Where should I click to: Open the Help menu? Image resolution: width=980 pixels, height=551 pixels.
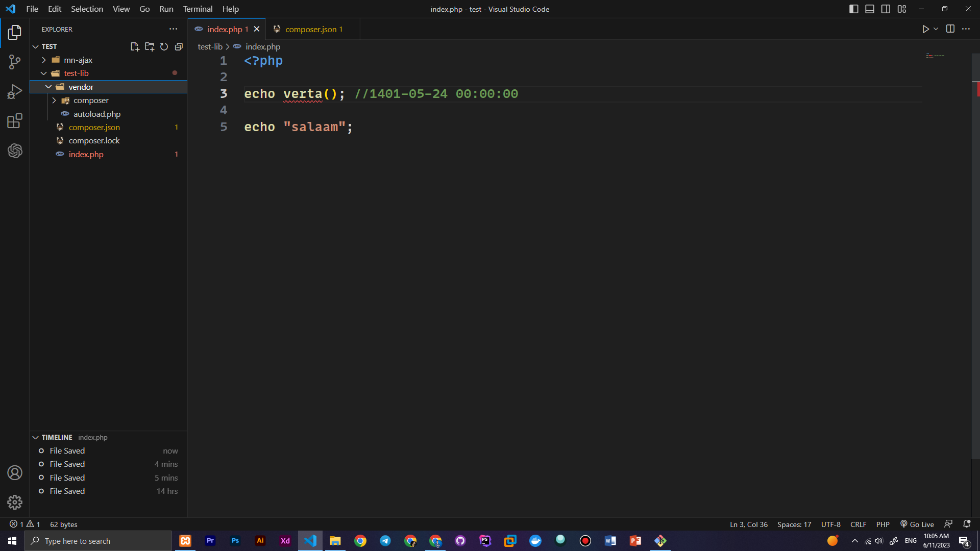pos(230,9)
